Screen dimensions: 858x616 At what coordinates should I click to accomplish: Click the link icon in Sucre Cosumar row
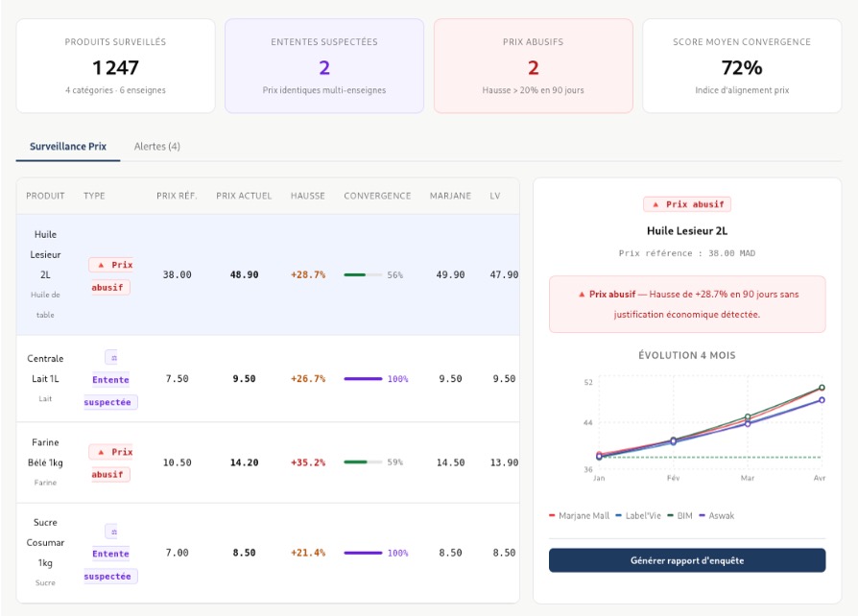pyautogui.click(x=113, y=532)
